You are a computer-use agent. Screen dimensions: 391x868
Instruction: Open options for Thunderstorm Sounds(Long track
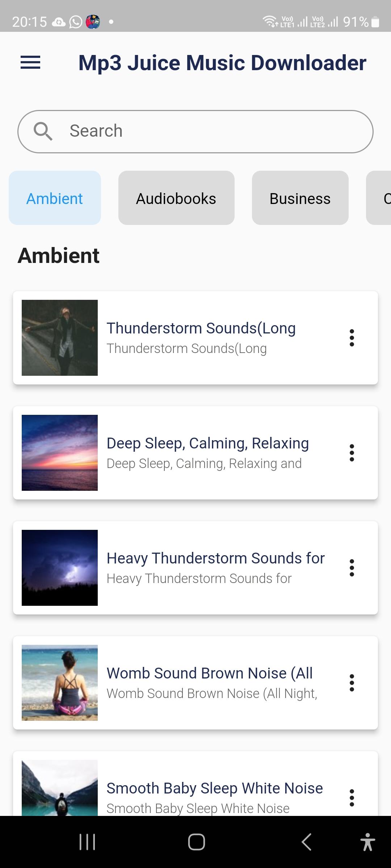click(352, 338)
